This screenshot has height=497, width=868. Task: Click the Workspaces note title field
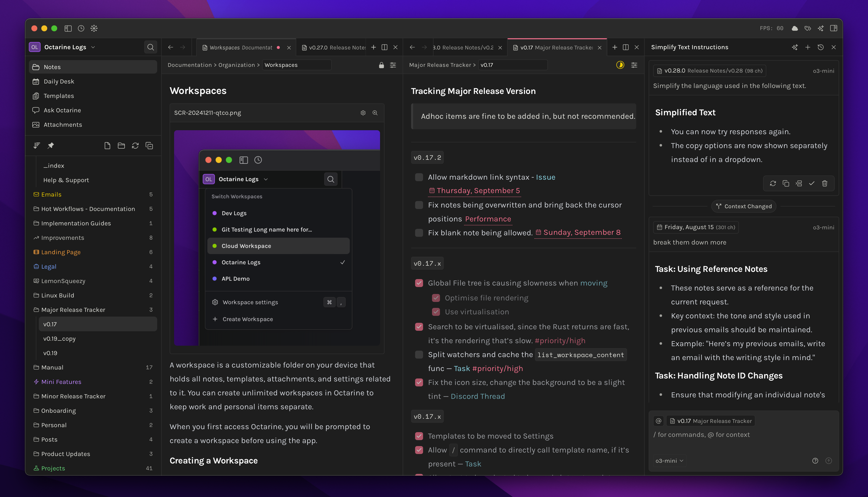296,65
